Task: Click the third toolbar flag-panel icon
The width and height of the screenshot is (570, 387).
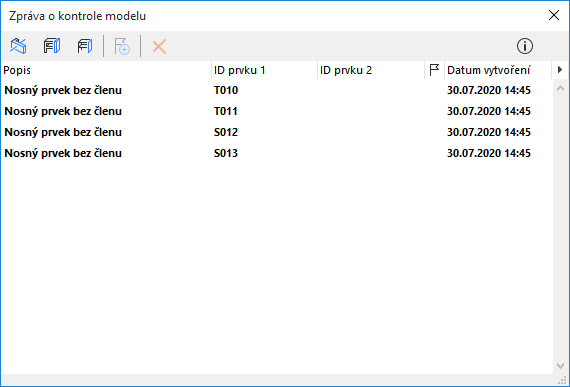Action: [x=85, y=46]
